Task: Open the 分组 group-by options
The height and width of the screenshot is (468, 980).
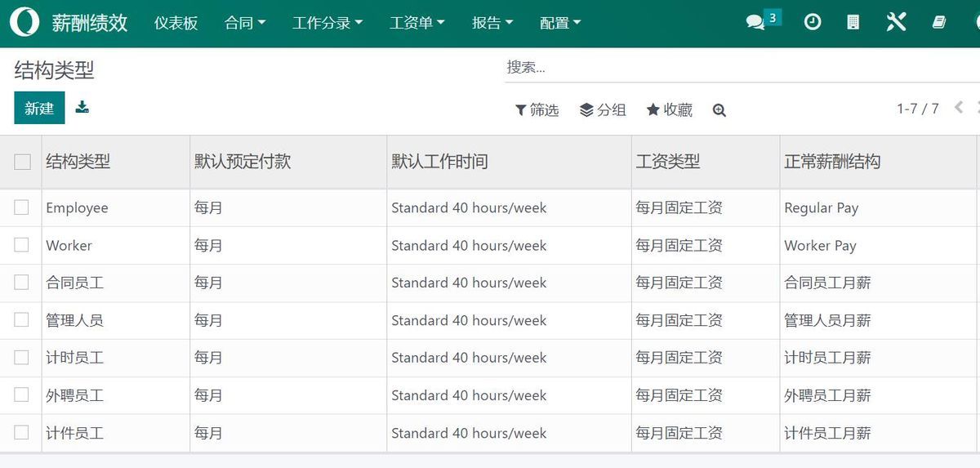Action: [x=603, y=109]
